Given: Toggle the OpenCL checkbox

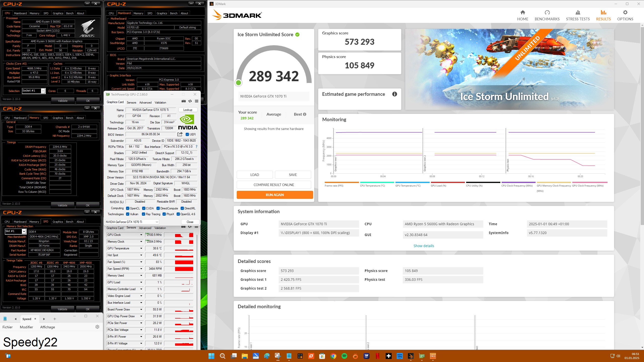Looking at the screenshot, I should pos(128,208).
